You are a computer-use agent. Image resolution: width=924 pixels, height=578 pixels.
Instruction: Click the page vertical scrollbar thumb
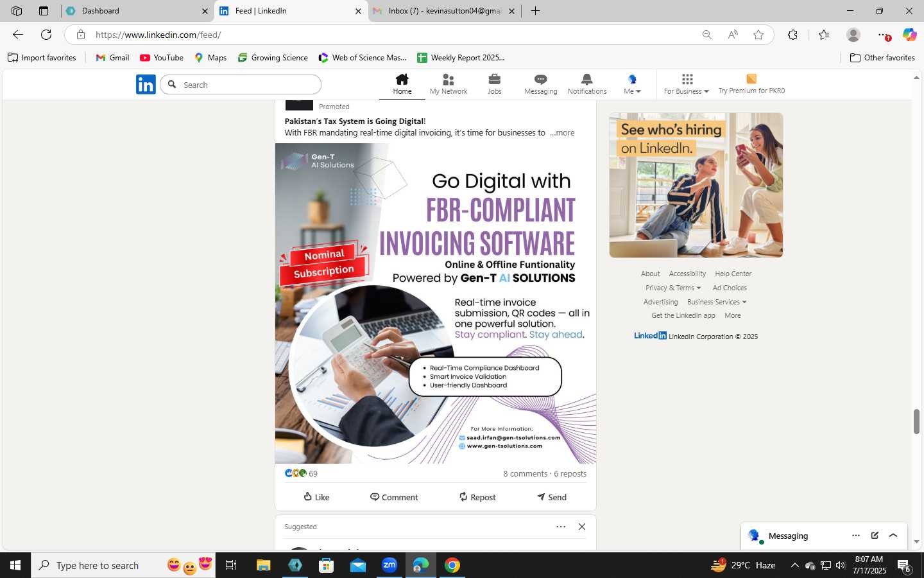tap(916, 421)
